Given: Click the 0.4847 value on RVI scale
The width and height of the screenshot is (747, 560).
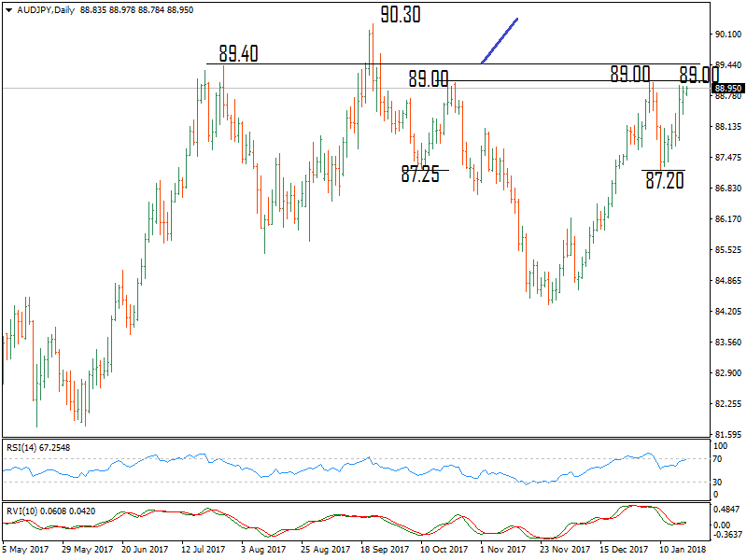Looking at the screenshot, I should pyautogui.click(x=726, y=510).
